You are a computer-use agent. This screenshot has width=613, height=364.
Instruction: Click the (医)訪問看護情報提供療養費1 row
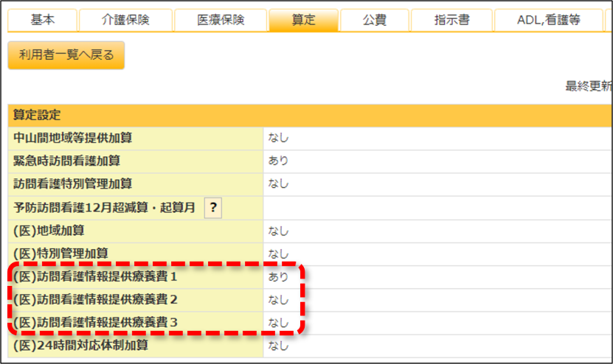coord(310,277)
